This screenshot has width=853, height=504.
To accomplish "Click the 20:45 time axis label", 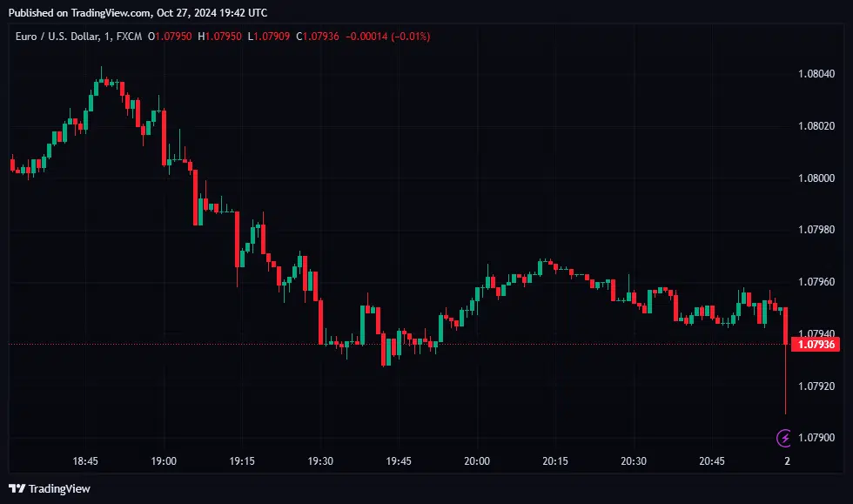I will click(x=712, y=461).
